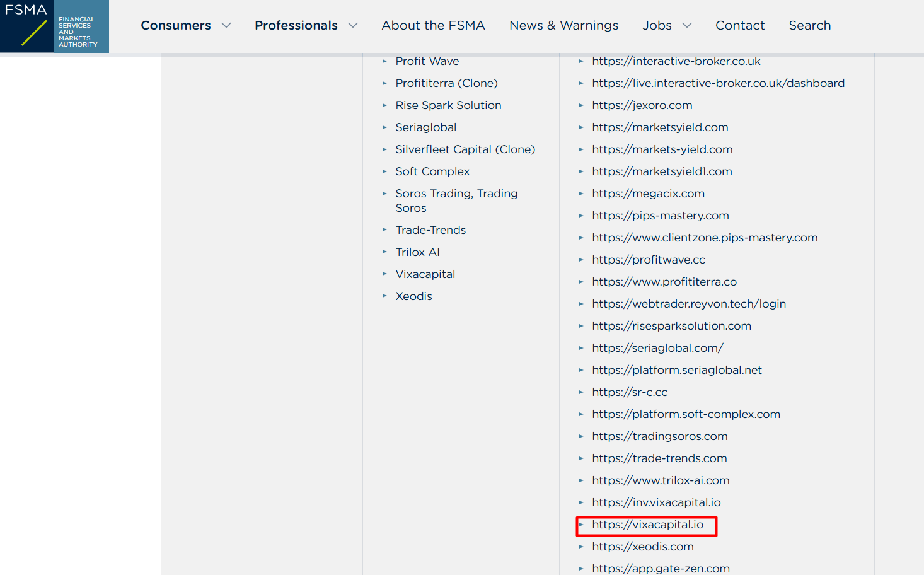Expand the Consumers menu chevron
Viewport: 924px width, 575px height.
point(226,25)
